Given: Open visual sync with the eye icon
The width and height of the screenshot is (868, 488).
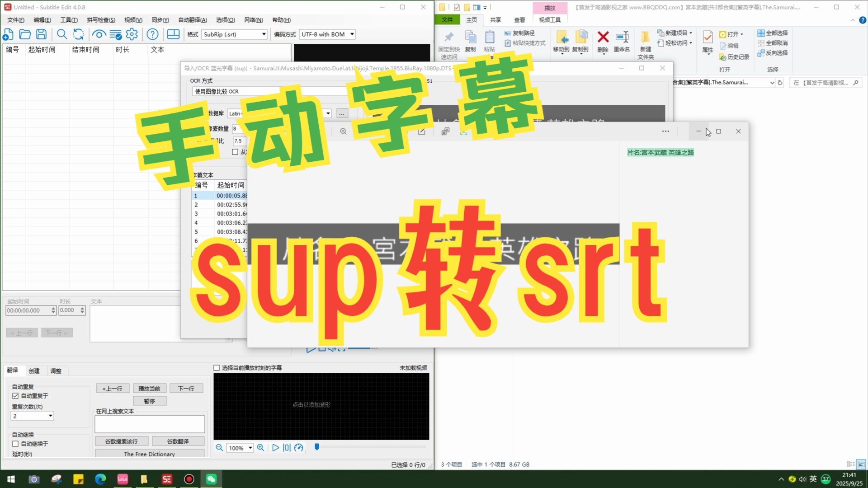Looking at the screenshot, I should 99,34.
